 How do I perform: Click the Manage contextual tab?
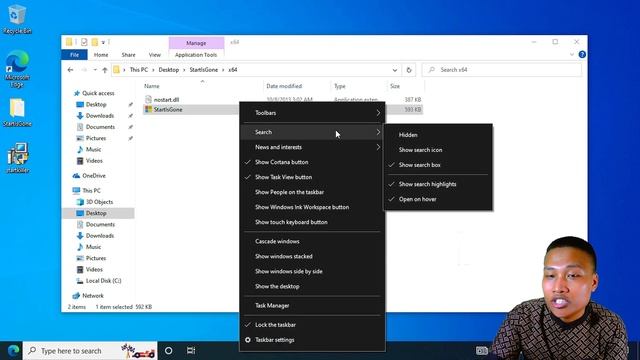point(196,43)
